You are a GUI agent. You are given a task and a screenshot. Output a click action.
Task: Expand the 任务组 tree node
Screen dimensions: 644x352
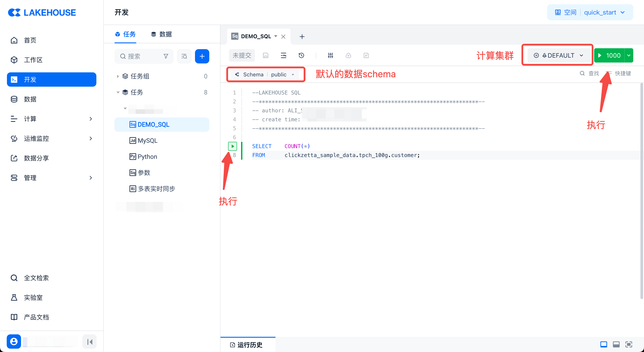(118, 76)
